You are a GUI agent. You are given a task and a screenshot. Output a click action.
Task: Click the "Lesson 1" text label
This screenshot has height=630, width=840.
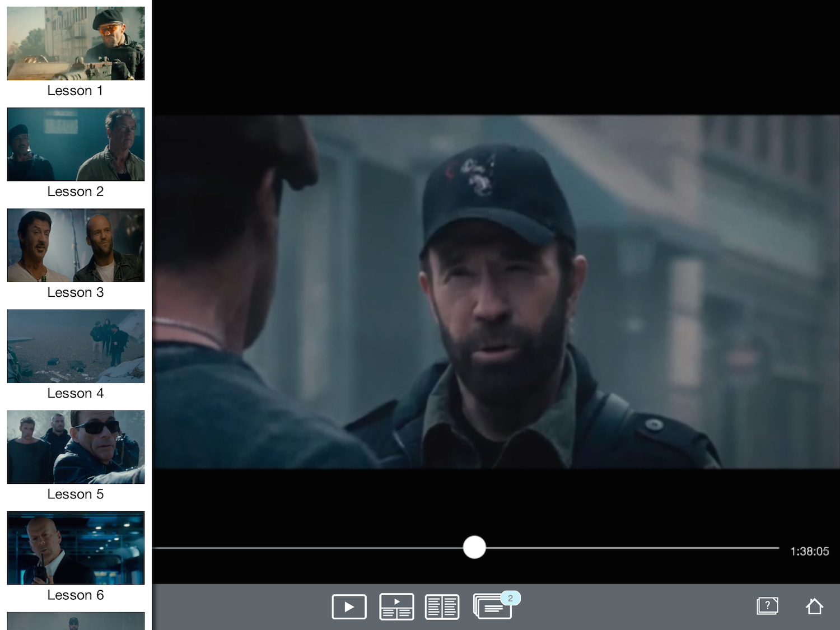(75, 91)
